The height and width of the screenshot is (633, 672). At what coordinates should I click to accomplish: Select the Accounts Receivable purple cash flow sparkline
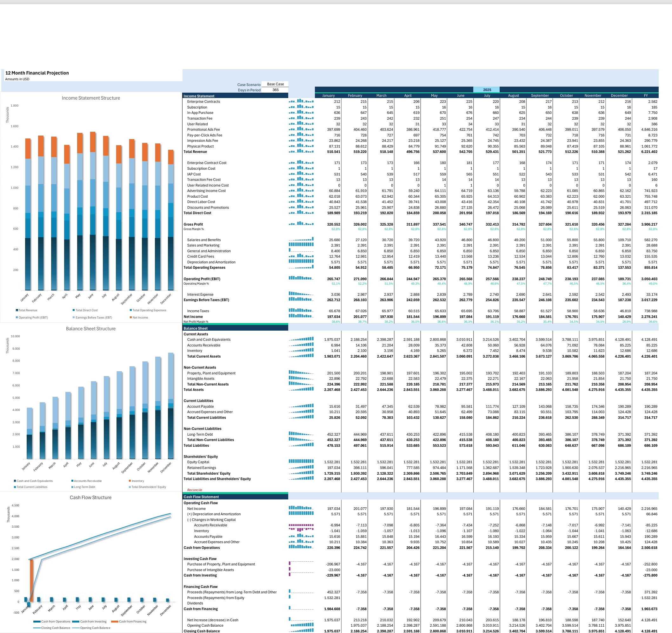tap(301, 525)
